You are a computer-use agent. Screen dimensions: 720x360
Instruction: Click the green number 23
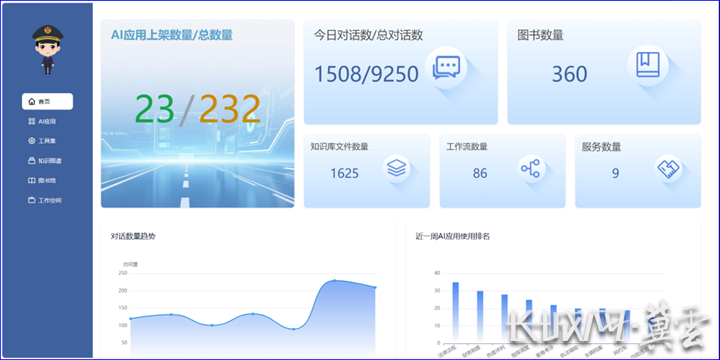(154, 109)
